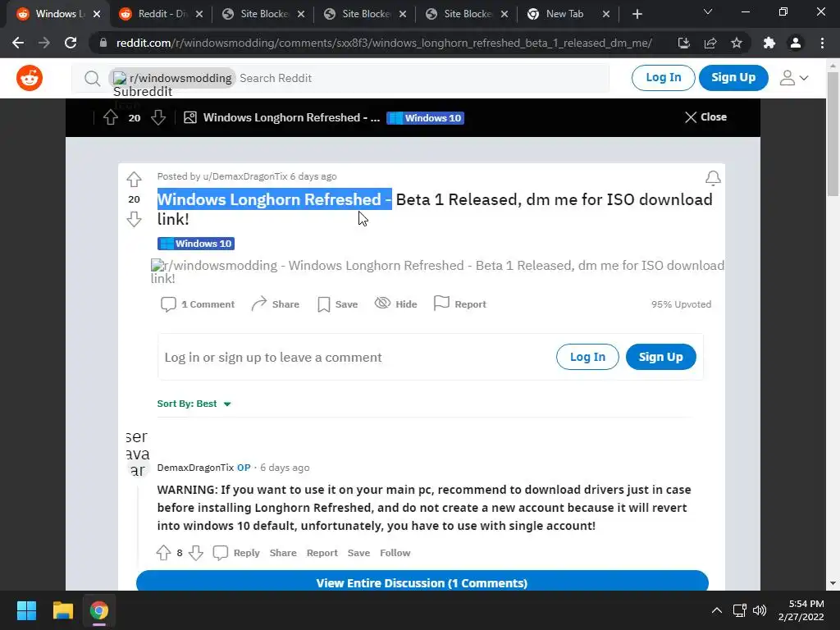The image size is (840, 630).
Task: Click the page vertical scrollbar thumb
Action: [833, 134]
